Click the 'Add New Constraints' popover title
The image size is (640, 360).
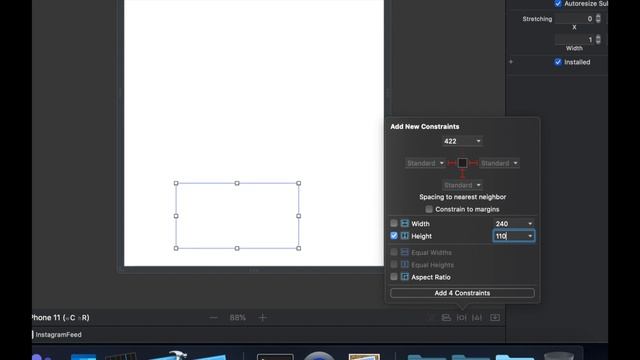pyautogui.click(x=424, y=127)
